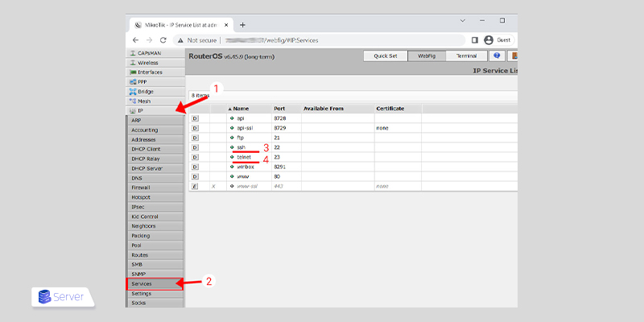Viewport: 644px width, 322px height.
Task: Open Kid Control submenu
Action: tap(155, 217)
